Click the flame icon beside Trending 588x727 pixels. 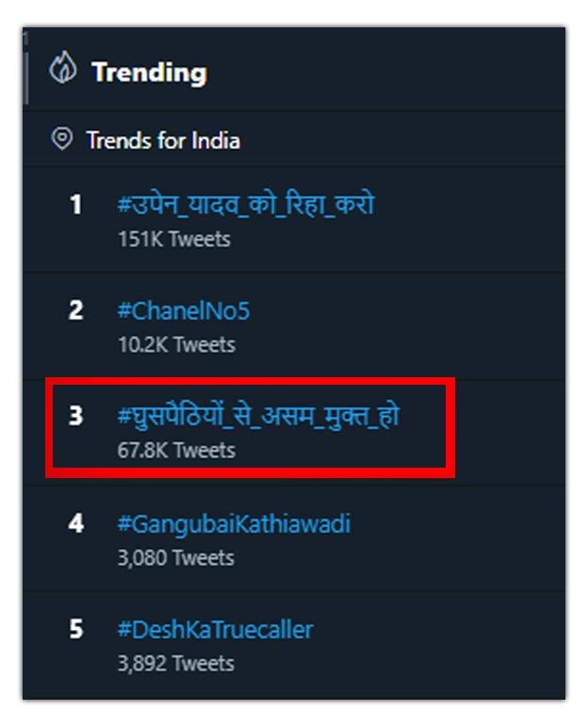[62, 71]
